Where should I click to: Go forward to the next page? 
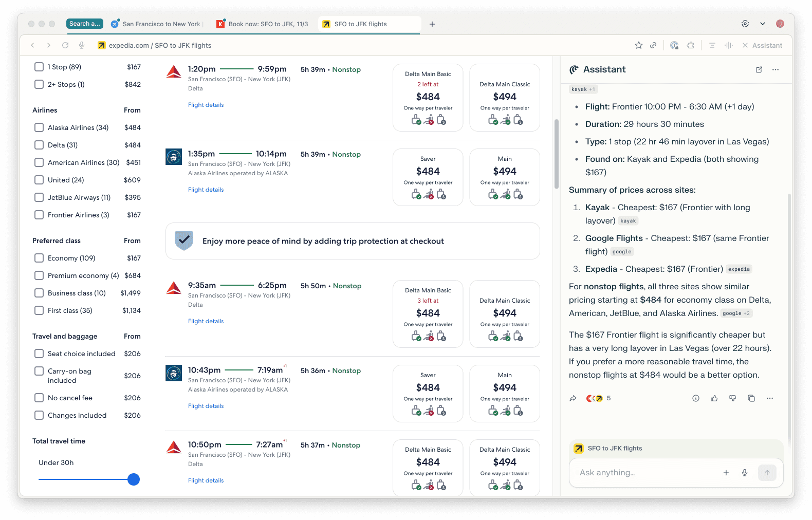49,45
